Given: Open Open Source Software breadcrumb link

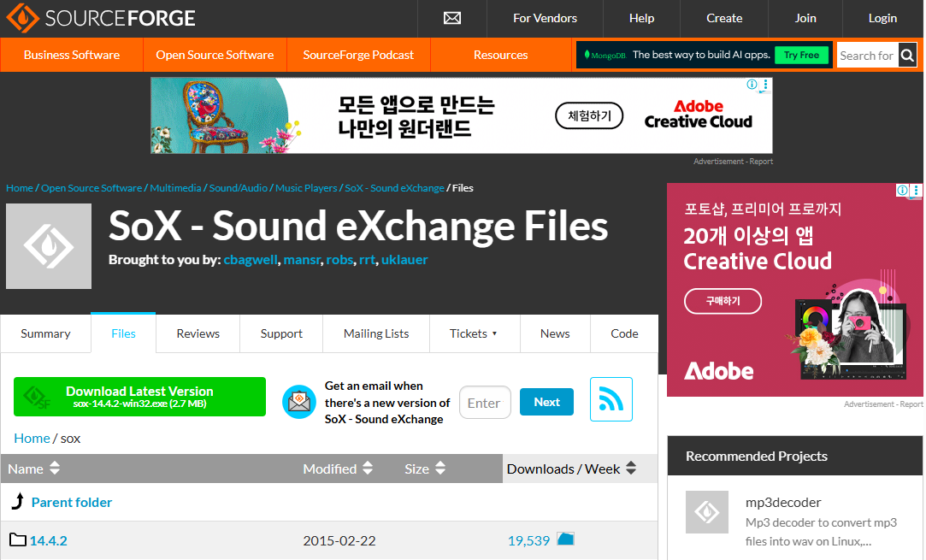Looking at the screenshot, I should 91,188.
